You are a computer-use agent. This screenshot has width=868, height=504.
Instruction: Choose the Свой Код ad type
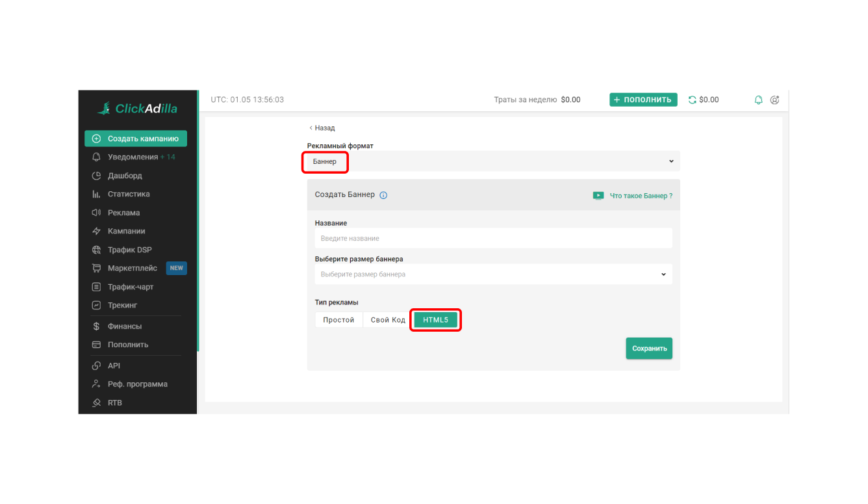click(x=388, y=320)
